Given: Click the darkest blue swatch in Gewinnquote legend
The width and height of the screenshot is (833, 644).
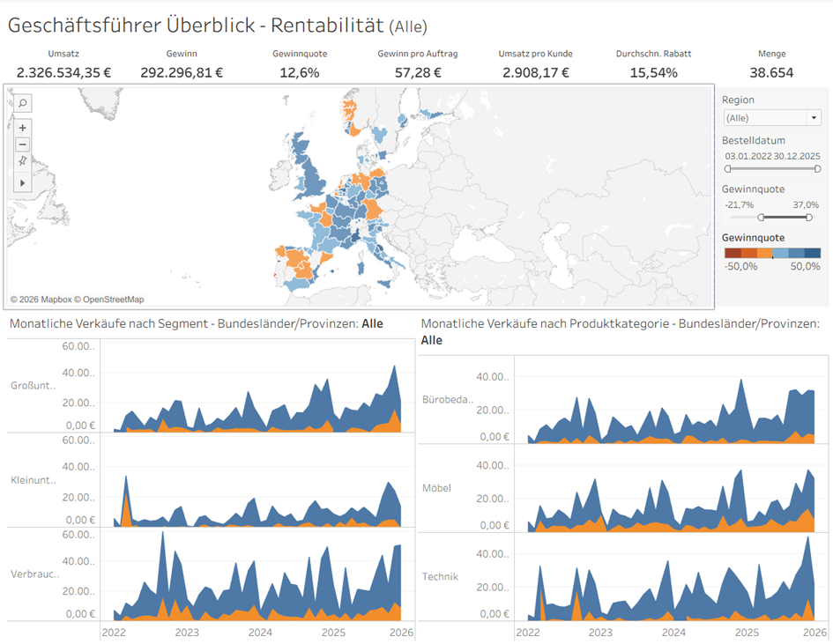Looking at the screenshot, I should click(x=813, y=254).
